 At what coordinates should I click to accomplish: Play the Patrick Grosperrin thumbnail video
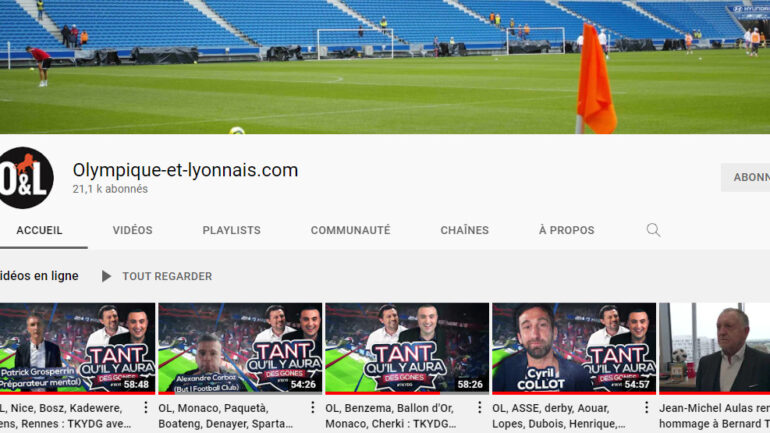point(77,348)
